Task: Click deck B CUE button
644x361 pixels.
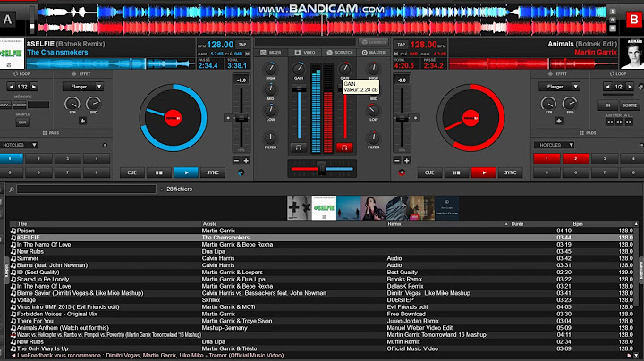Action: (429, 172)
